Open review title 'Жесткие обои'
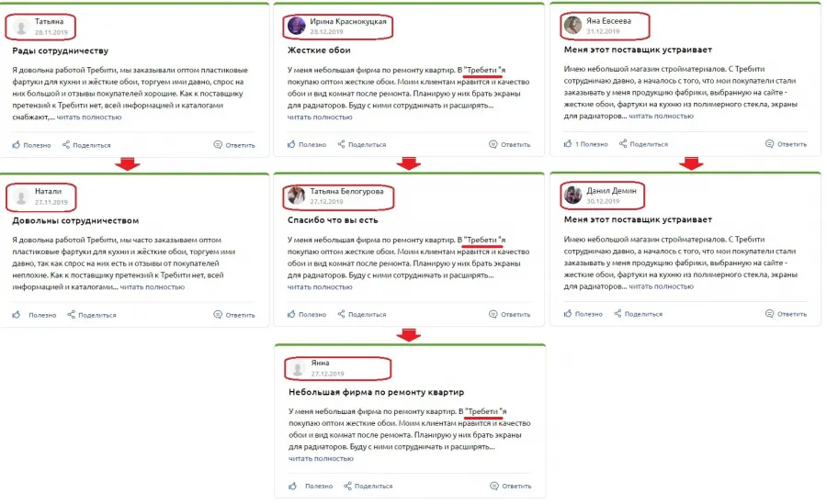 point(319,50)
